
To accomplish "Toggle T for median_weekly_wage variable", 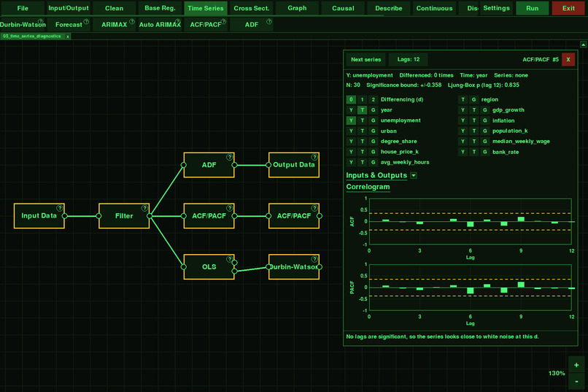I will pyautogui.click(x=474, y=142).
